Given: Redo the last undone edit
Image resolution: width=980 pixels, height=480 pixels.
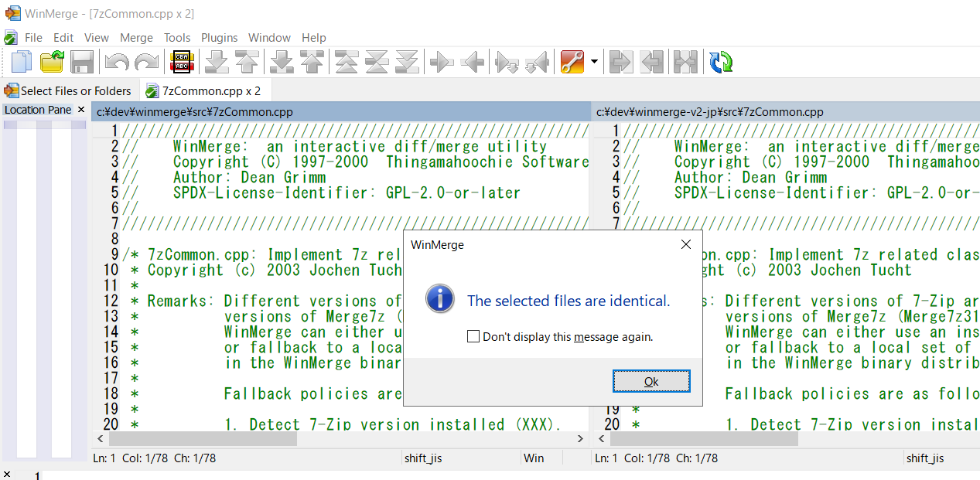Looking at the screenshot, I should point(144,62).
